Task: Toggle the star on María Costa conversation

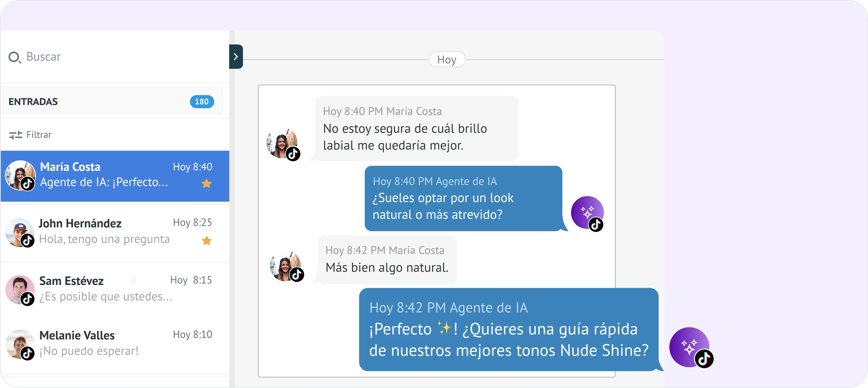Action: click(207, 184)
